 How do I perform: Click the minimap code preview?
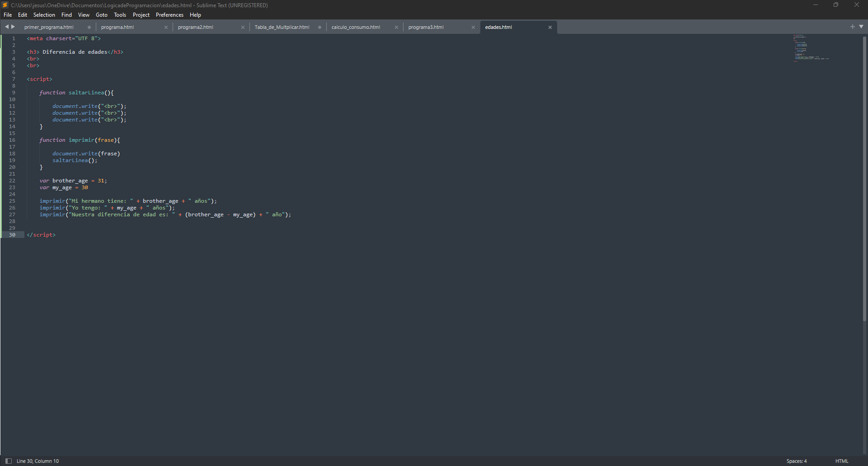(811, 48)
